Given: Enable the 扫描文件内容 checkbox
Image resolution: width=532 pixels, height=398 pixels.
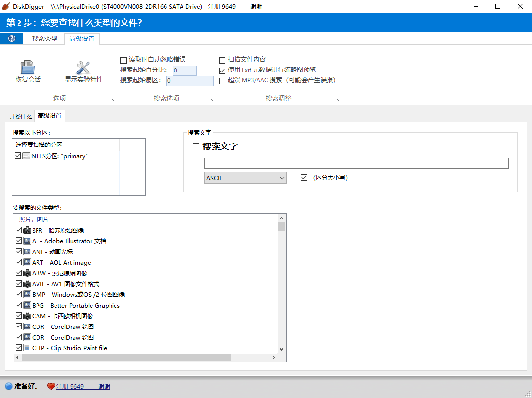Looking at the screenshot, I should point(222,59).
